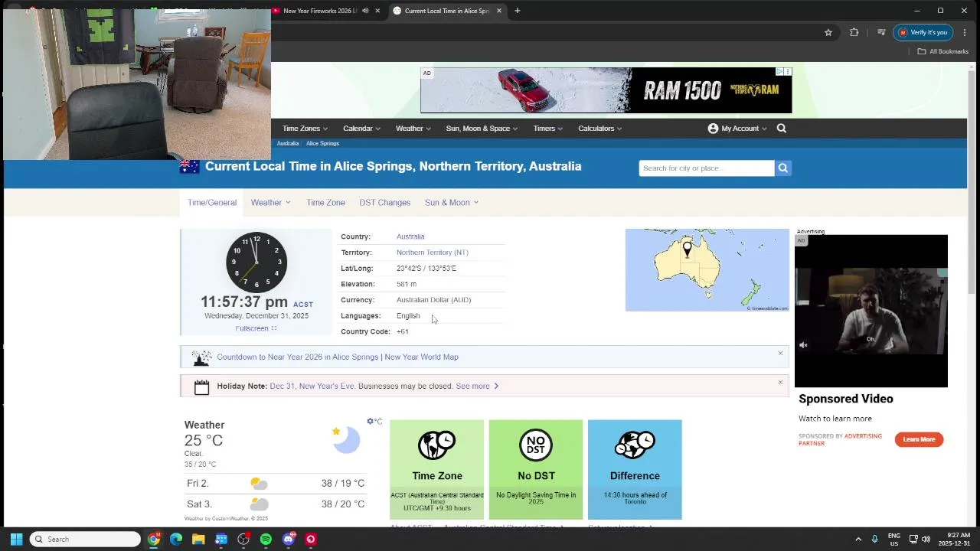Close the Current Local Time tab
This screenshot has height=551, width=980.
tap(499, 11)
